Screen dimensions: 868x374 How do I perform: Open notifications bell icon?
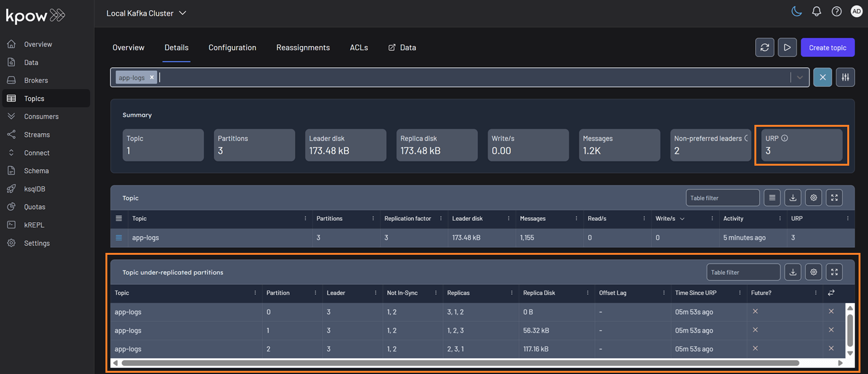[x=817, y=11]
